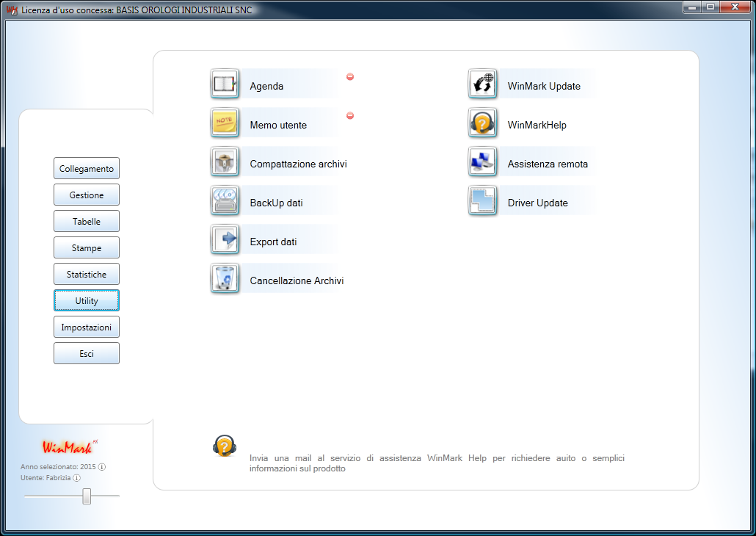The image size is (756, 536).
Task: Open the BackUp dati disc icon
Action: 225,200
